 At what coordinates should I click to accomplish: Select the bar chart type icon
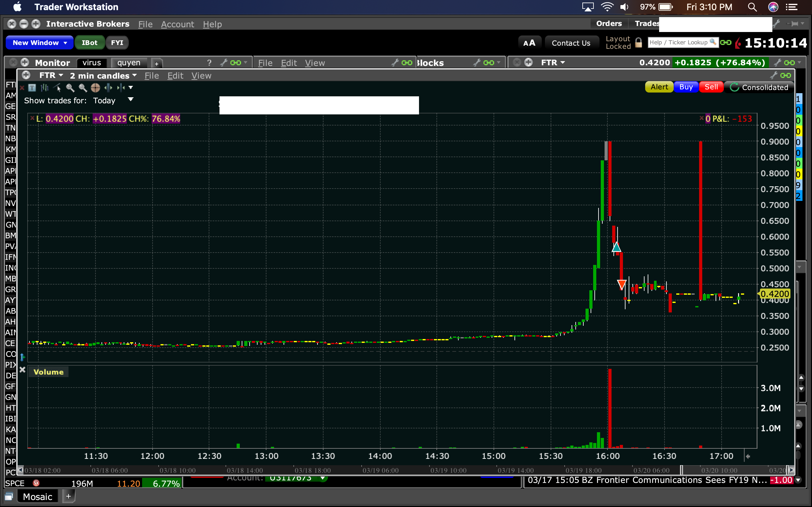[45, 88]
